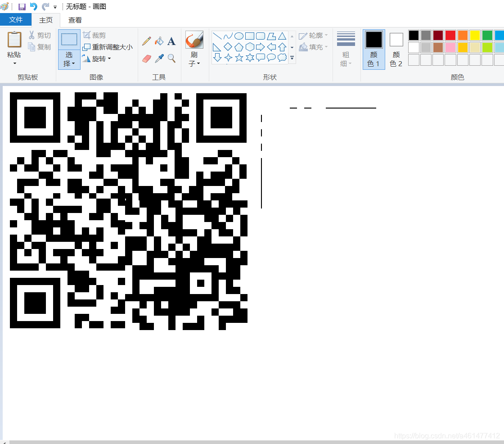Select the Four-point star shape
Screen dimensions: 504x444
[x=228, y=58]
